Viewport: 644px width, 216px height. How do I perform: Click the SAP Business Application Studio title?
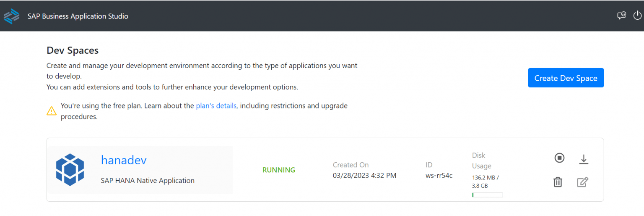coord(78,16)
